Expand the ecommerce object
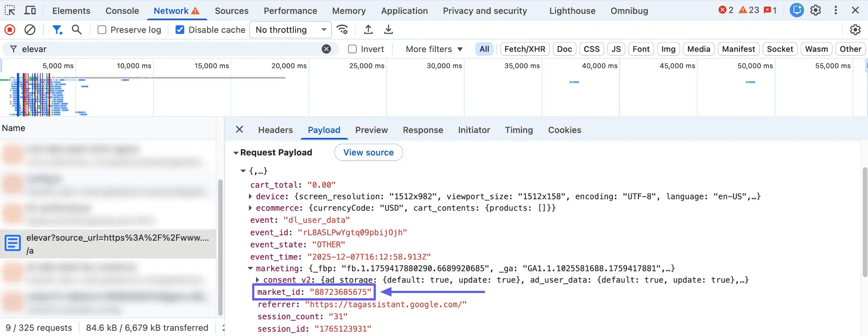Screen dimensions: 868x336 [250, 208]
